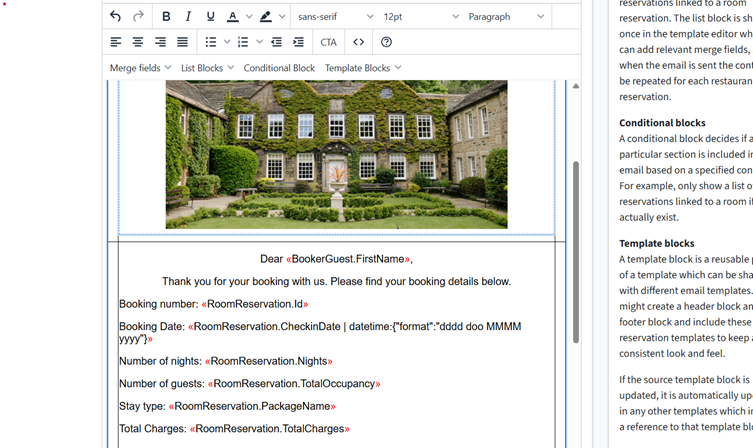Click the 'Thank you for your booking' line
Screen dimensions: 753x448
[336, 281]
